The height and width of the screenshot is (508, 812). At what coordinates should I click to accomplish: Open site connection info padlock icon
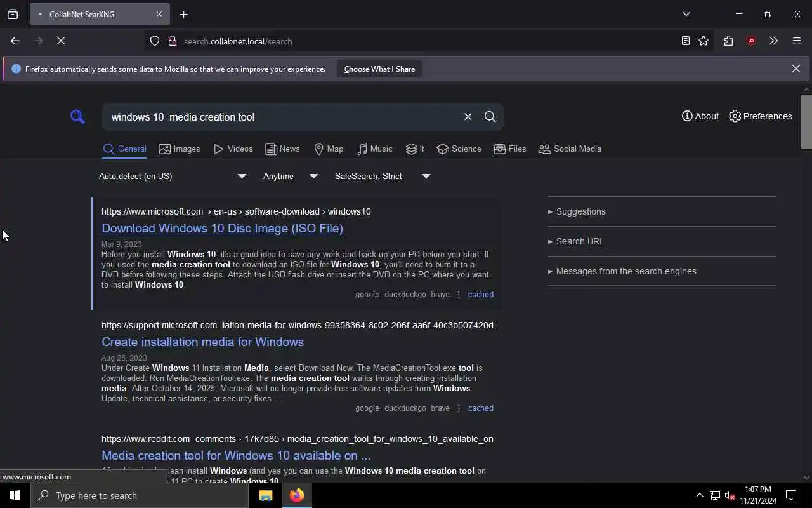coord(172,41)
